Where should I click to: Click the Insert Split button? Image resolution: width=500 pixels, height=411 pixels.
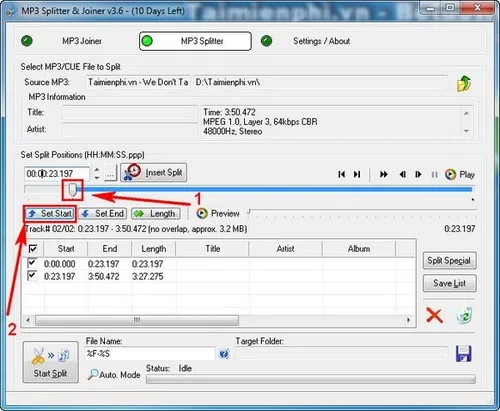coord(153,173)
